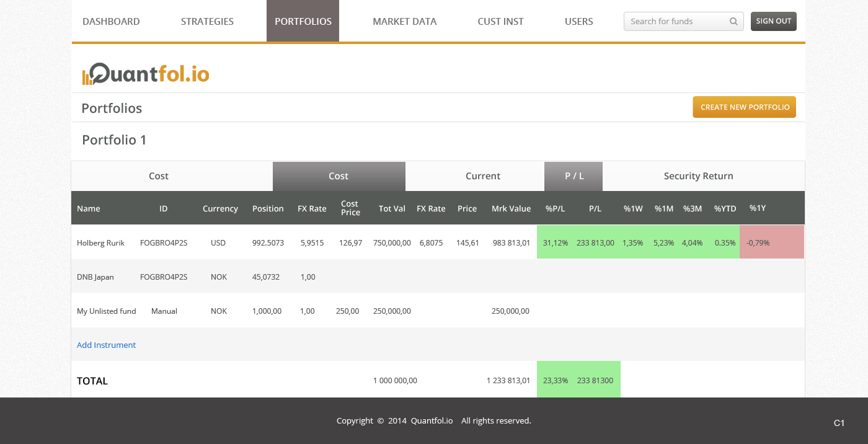Click position value 992.5073

[268, 242]
